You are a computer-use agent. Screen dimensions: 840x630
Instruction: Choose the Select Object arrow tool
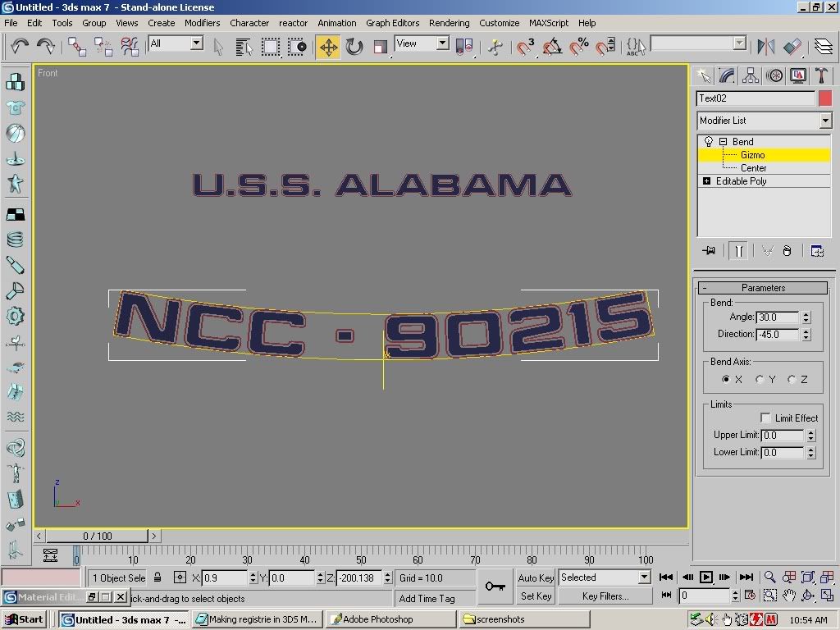(x=218, y=47)
